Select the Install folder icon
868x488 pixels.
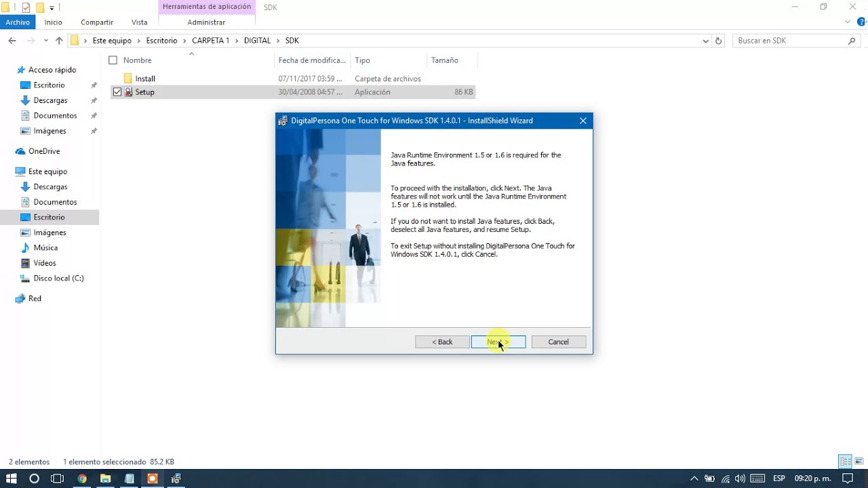coord(128,79)
